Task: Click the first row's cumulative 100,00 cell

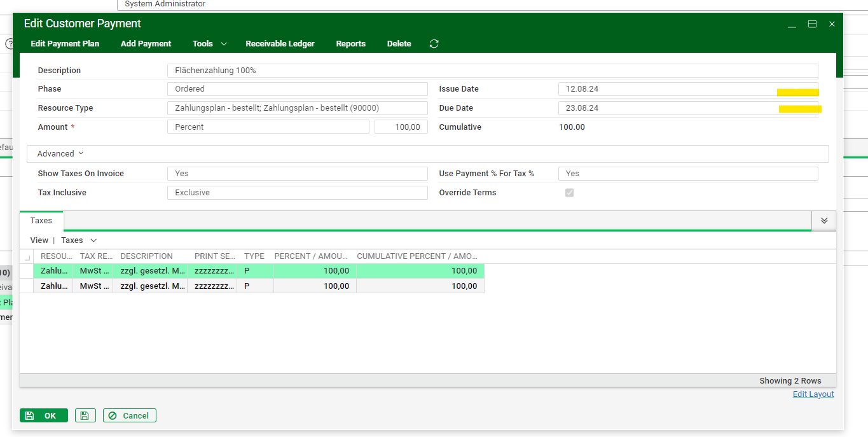Action: pyautogui.click(x=420, y=271)
